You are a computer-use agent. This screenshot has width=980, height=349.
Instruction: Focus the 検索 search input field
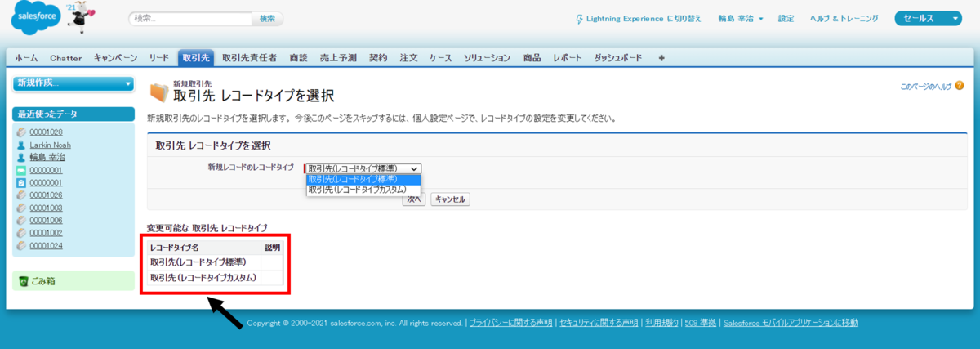[190, 18]
